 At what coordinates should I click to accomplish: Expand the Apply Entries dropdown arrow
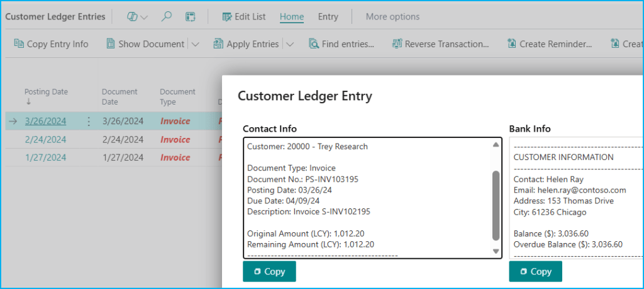pyautogui.click(x=289, y=44)
